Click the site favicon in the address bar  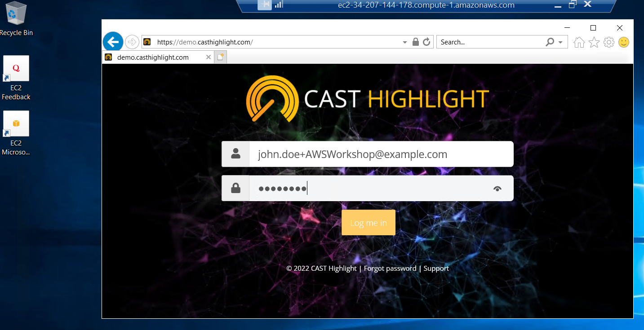click(x=147, y=42)
